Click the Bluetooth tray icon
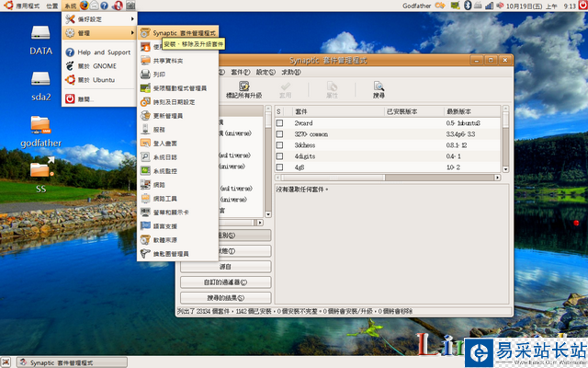The width and height of the screenshot is (588, 368). (x=468, y=6)
